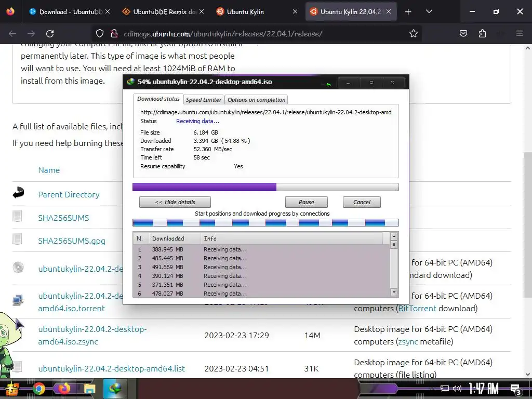532x399 pixels.
Task: Click the Info column header
Action: [292, 238]
